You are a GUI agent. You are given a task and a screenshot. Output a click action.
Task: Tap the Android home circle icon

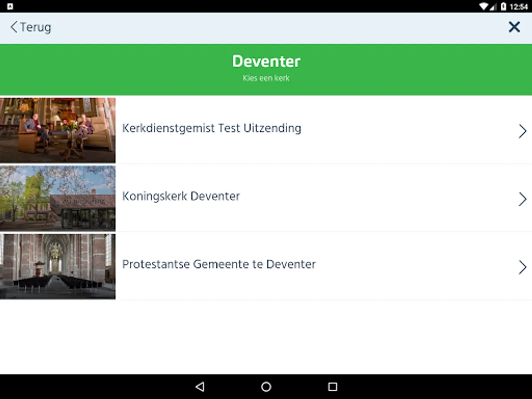266,387
